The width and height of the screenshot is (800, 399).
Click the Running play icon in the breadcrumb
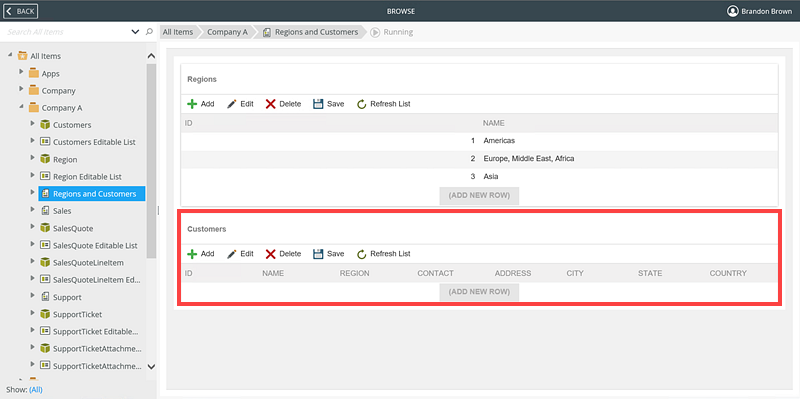pos(375,32)
